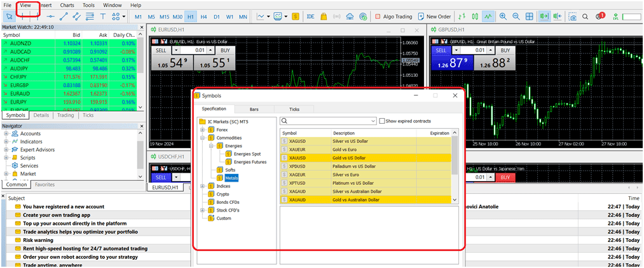Click the symbol search field in Symbols dialog
Viewport: 644px width, 268px height.
328,121
